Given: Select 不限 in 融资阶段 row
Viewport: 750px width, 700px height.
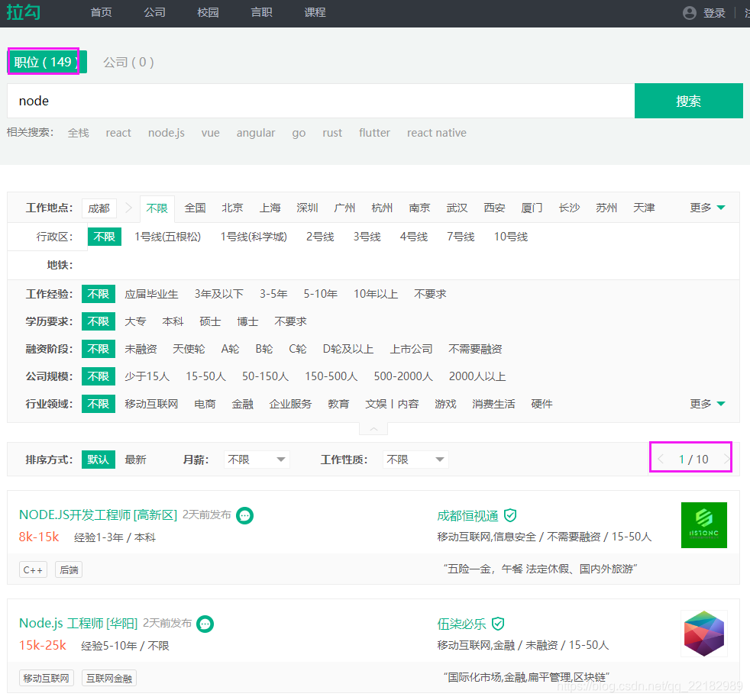Looking at the screenshot, I should click(x=99, y=349).
